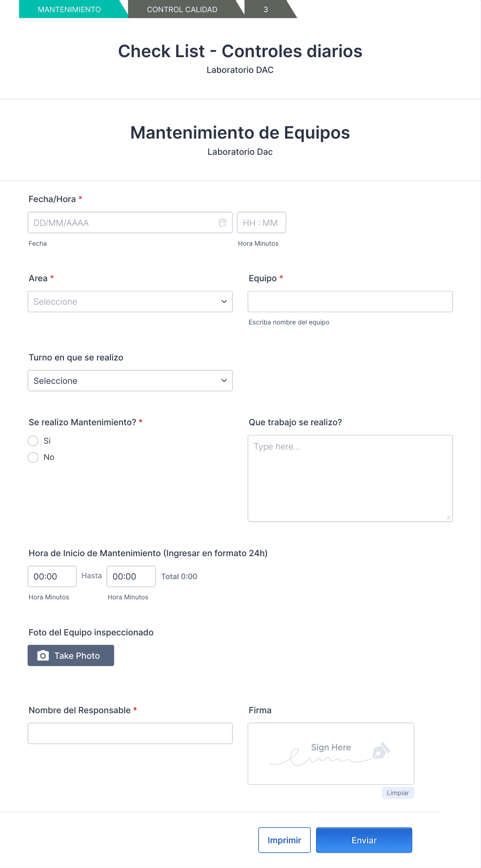The height and width of the screenshot is (868, 481).
Task: Open the Turno en que se realizo dropdown
Action: coord(130,380)
